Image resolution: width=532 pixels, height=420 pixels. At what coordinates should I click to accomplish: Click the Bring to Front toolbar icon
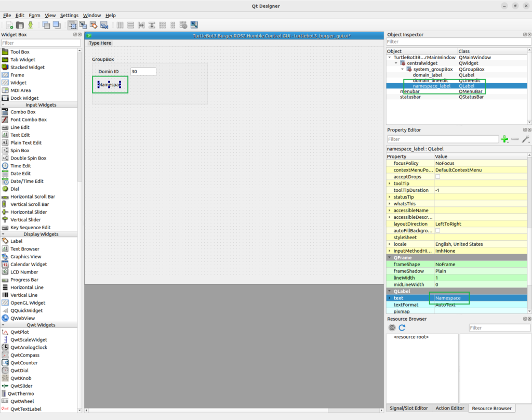click(x=57, y=25)
